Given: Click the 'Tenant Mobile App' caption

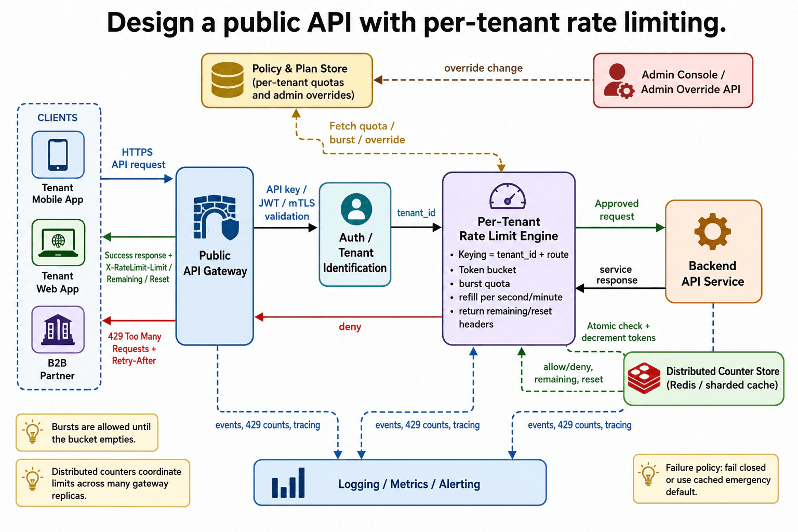Looking at the screenshot, I should click(58, 193).
